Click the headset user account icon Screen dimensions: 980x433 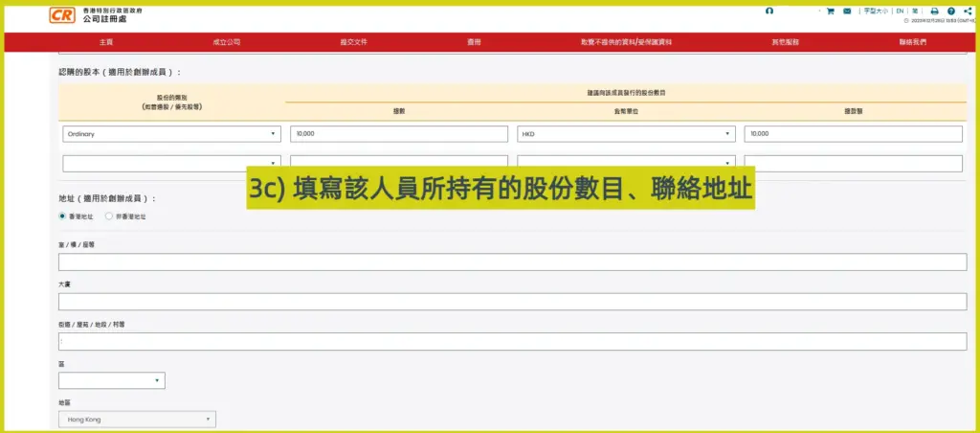769,11
